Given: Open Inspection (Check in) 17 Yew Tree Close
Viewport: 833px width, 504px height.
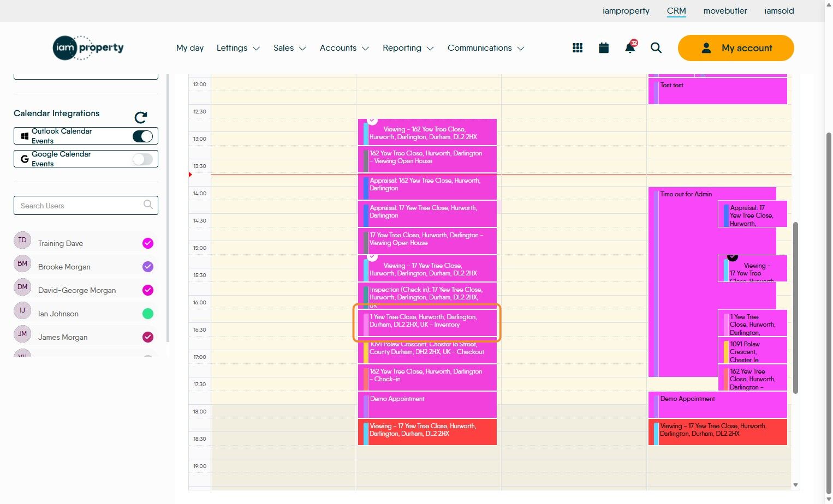Looking at the screenshot, I should 427,295.
